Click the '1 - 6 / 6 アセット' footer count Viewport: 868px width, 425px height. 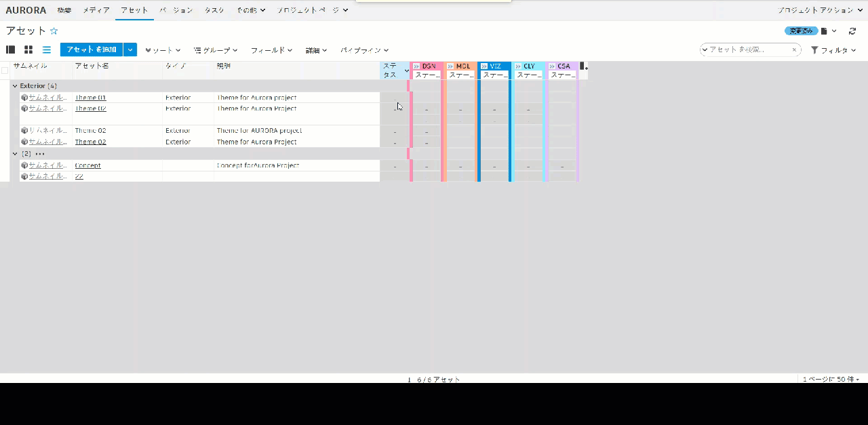click(x=434, y=380)
